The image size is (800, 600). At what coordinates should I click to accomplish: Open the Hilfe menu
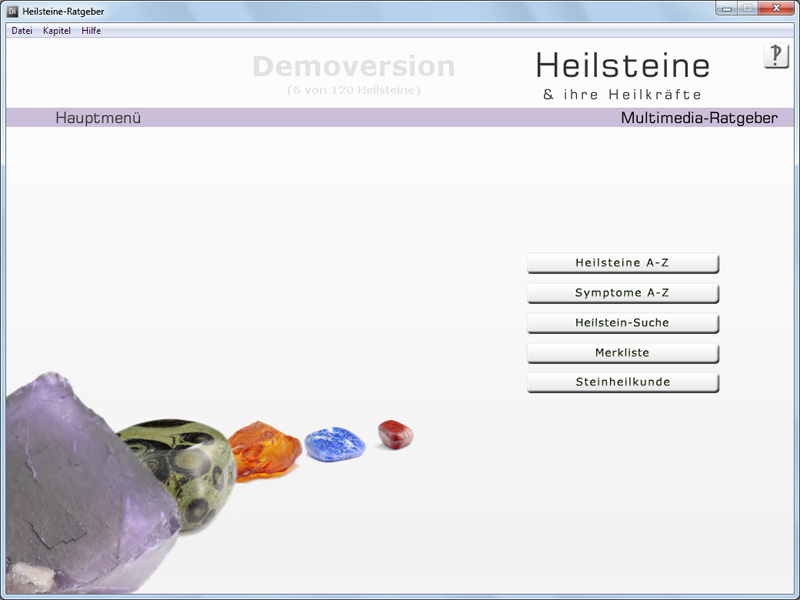click(91, 31)
